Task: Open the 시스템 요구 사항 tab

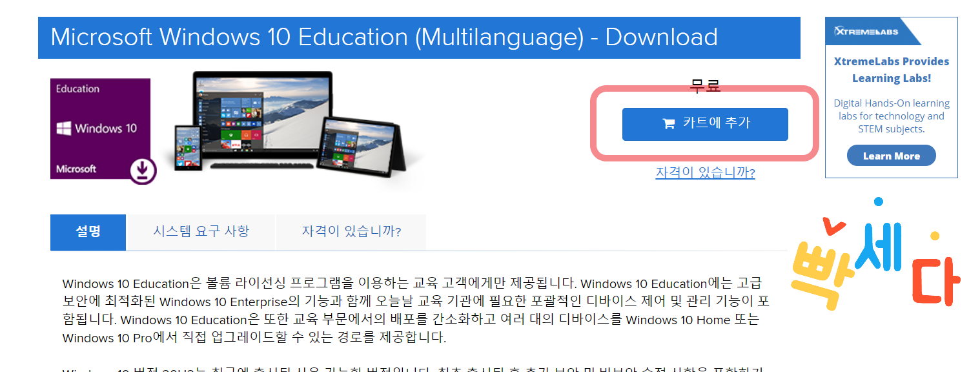Action: (201, 232)
